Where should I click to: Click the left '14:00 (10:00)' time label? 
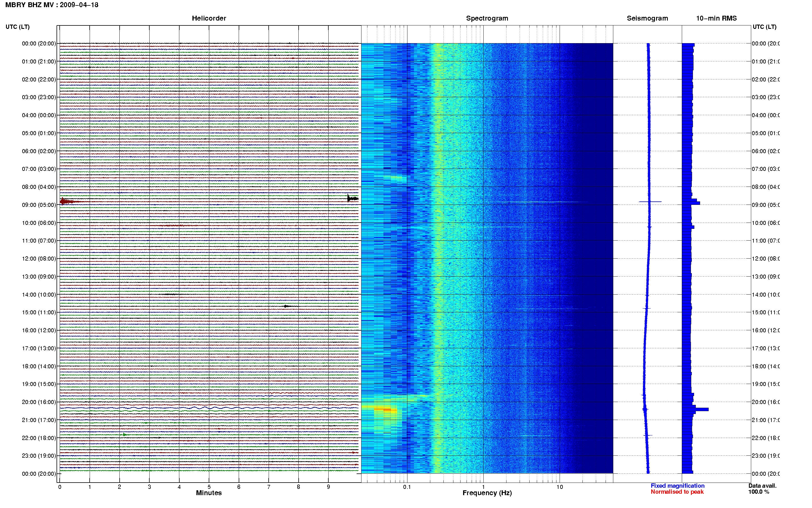point(39,295)
